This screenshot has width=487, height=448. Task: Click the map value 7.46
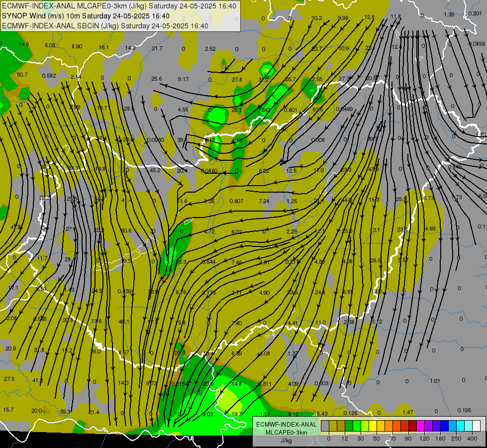237,262
